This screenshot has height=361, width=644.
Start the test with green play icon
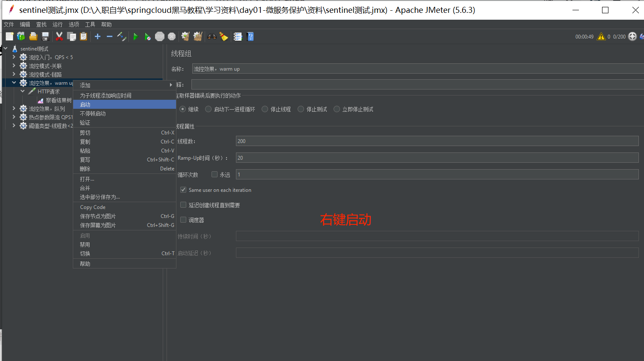tap(135, 37)
